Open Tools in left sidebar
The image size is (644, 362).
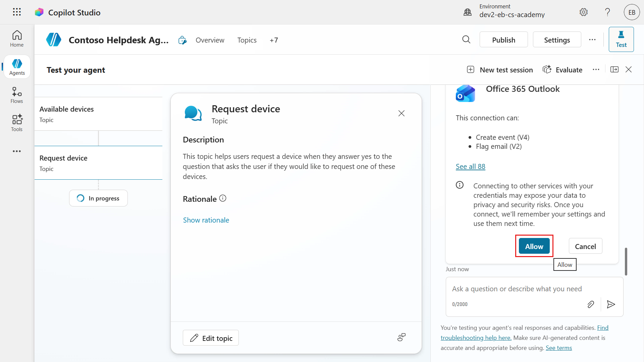[x=17, y=123]
